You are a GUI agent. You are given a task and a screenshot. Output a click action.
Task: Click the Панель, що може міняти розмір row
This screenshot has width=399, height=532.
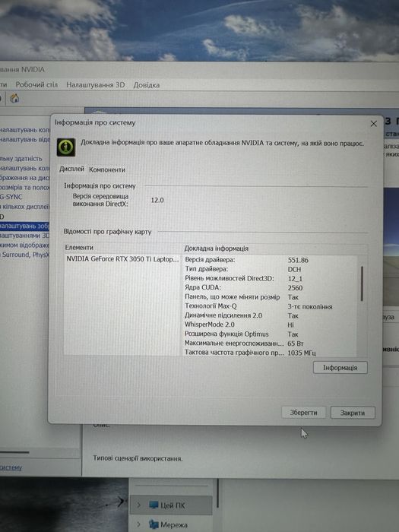click(270, 297)
